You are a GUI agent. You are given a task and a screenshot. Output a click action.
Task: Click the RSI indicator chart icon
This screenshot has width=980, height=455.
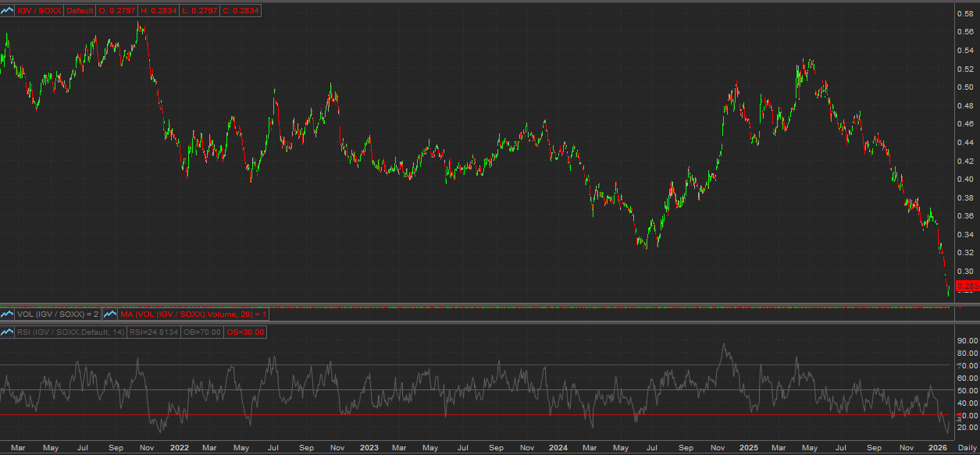click(x=8, y=332)
